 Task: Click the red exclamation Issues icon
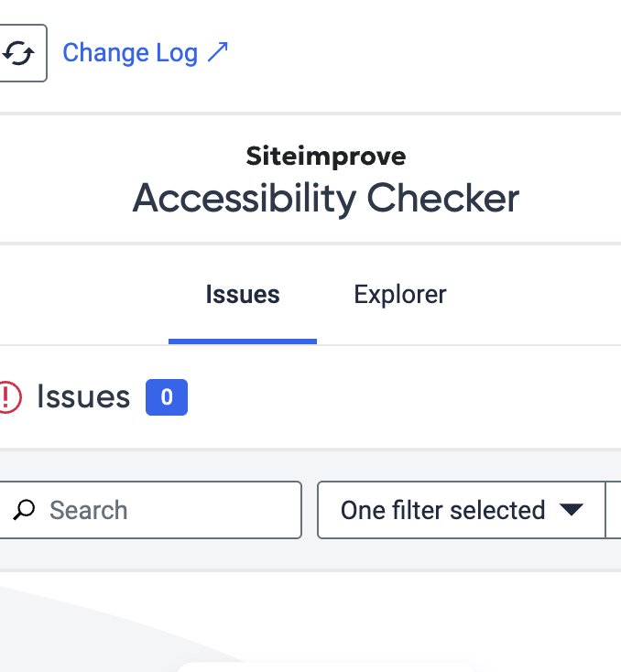(9, 397)
